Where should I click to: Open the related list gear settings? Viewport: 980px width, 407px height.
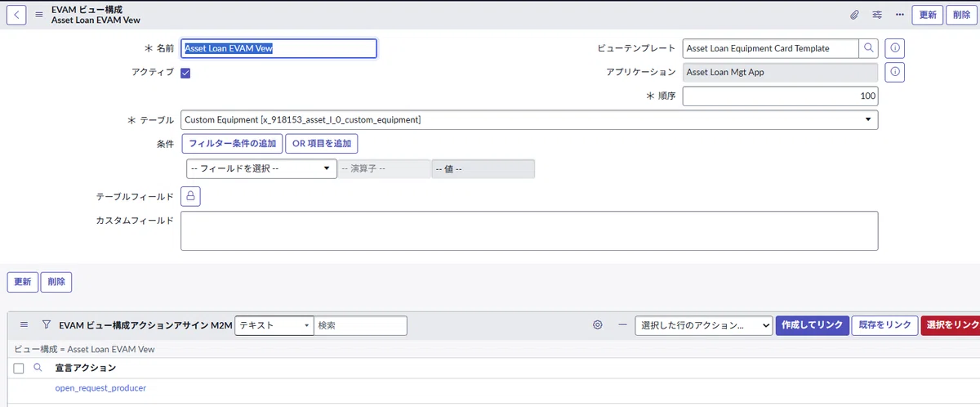point(598,325)
